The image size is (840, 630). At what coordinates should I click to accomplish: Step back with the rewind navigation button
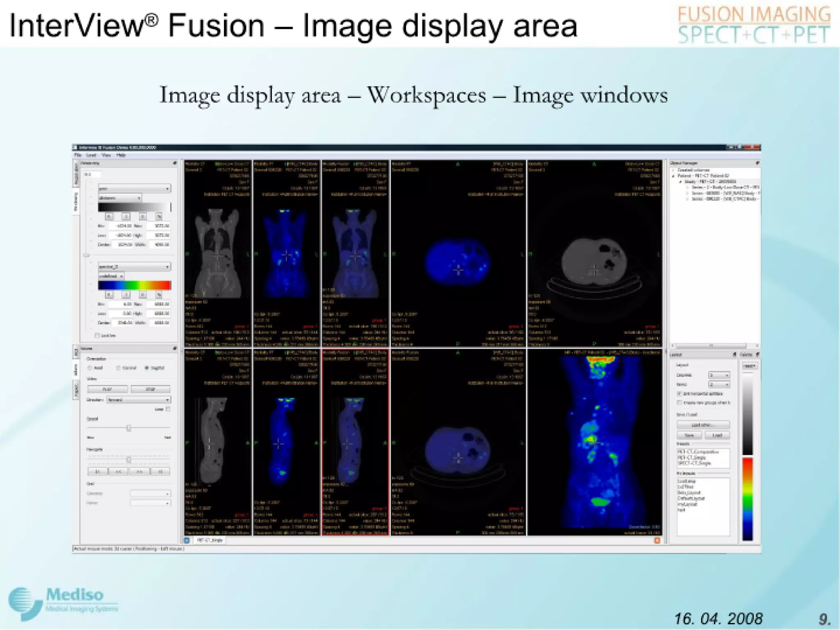[119, 472]
